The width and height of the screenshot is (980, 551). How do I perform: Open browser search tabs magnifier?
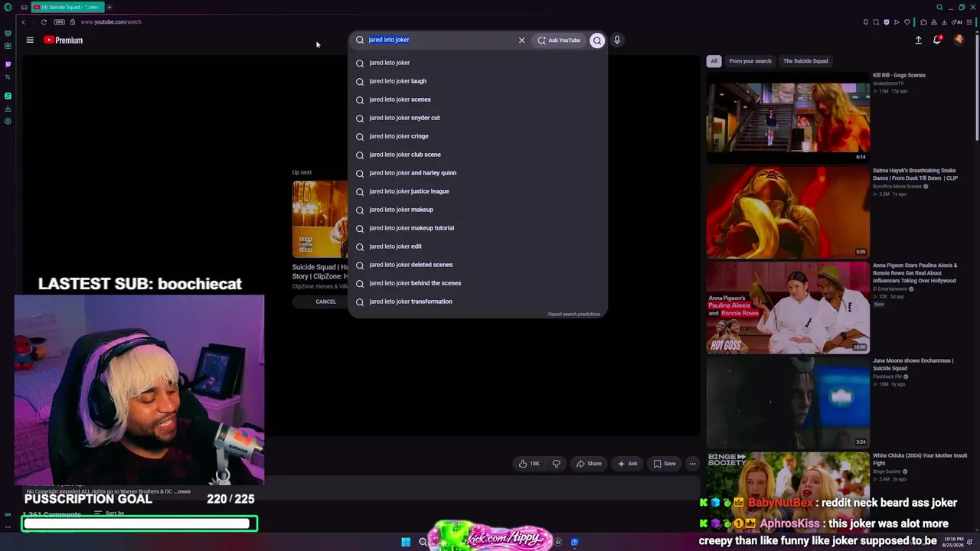click(939, 7)
